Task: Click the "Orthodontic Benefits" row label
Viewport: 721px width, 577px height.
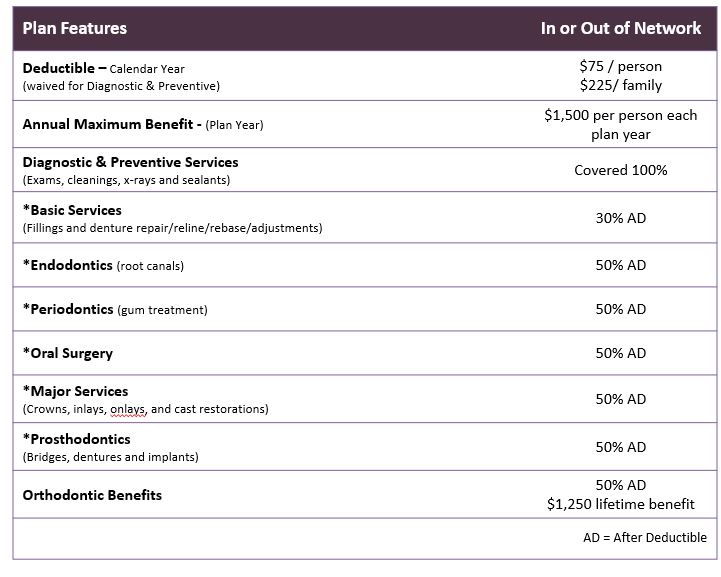Action: pos(92,495)
